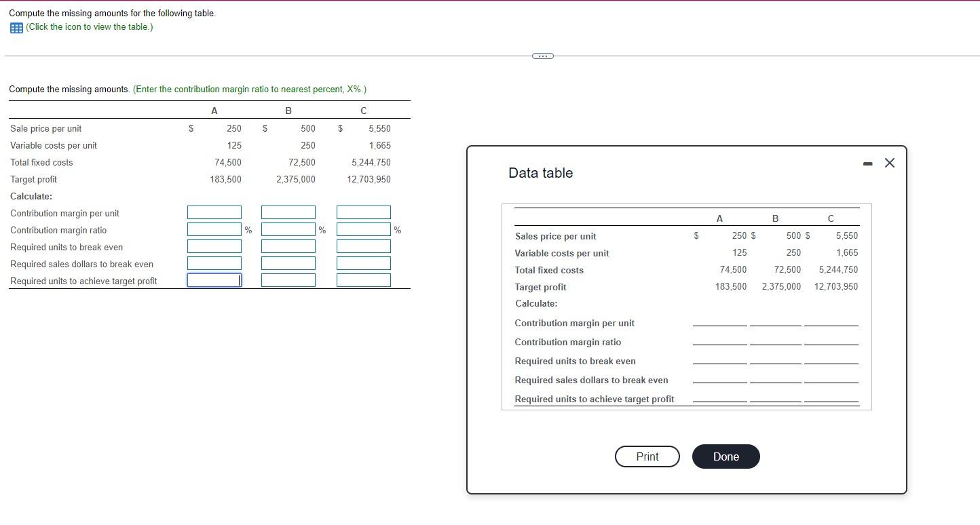Click required sales dollars to break even box for C
The width and height of the screenshot is (980, 525).
[363, 262]
